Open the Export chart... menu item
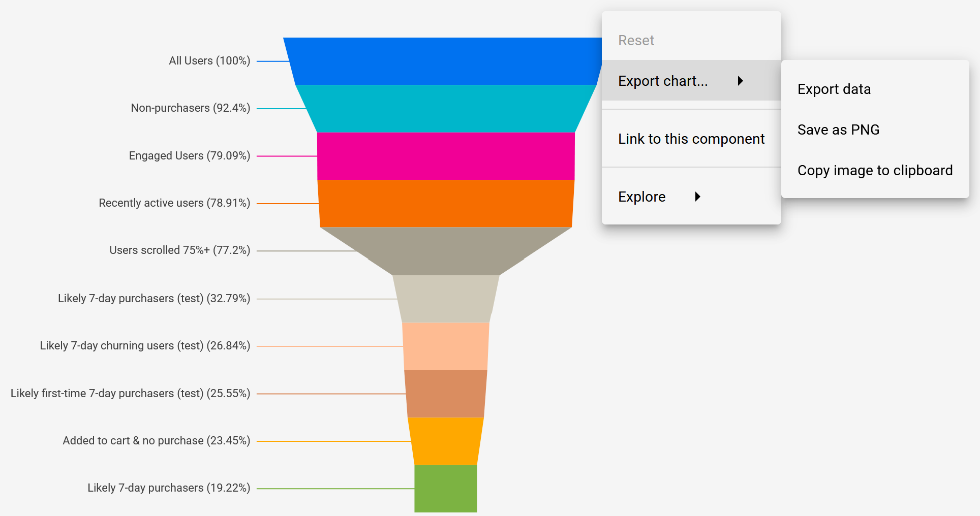Screen dimensions: 980x516 tap(691, 81)
